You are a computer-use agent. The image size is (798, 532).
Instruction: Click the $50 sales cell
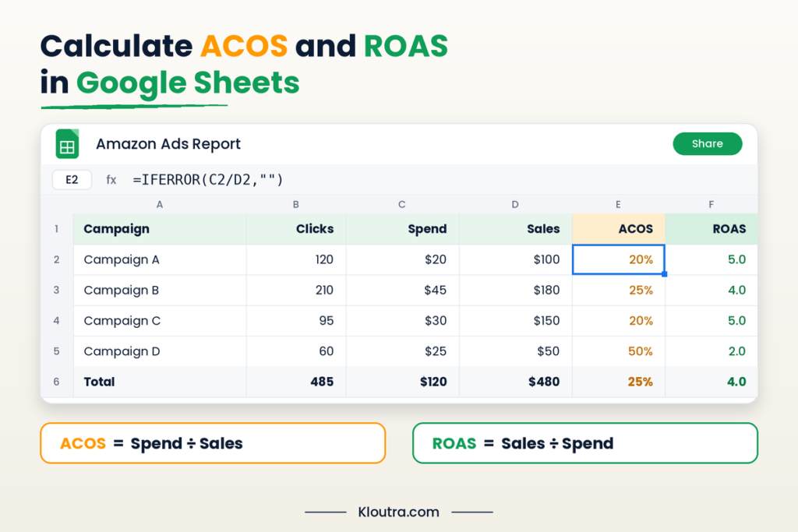click(516, 351)
